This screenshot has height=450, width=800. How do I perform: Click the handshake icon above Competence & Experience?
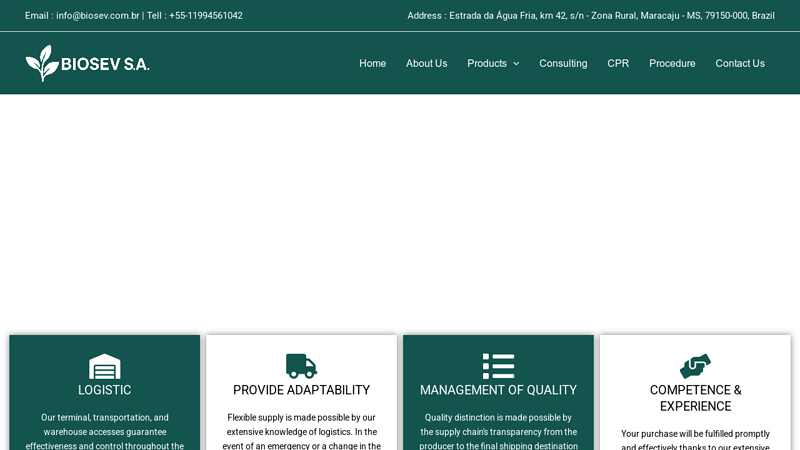click(695, 366)
